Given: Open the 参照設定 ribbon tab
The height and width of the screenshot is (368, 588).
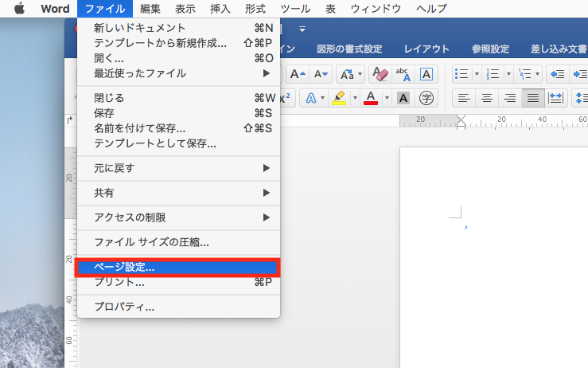Looking at the screenshot, I should [x=490, y=49].
